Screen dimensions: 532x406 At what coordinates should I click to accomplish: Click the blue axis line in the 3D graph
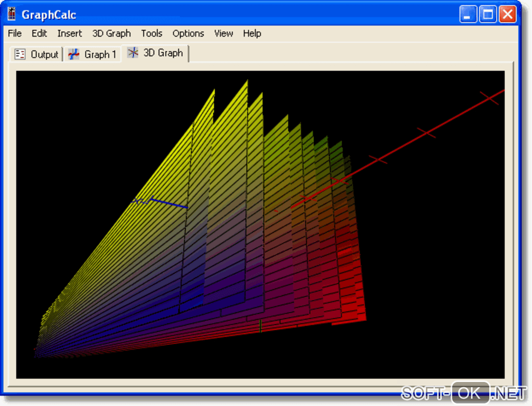point(170,203)
